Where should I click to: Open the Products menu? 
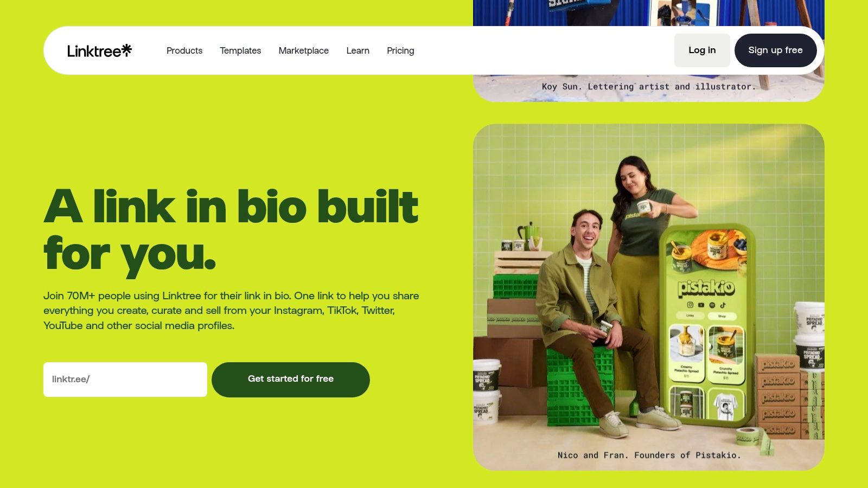[184, 50]
